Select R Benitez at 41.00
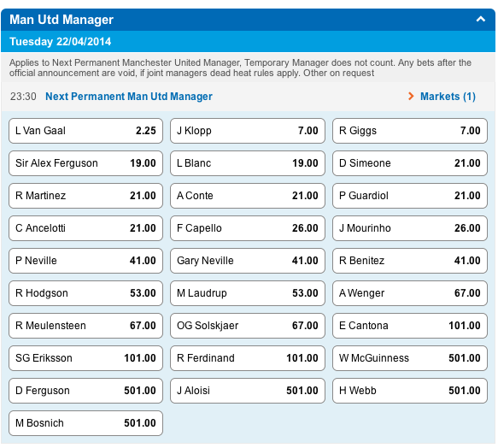The image size is (498, 448). point(410,261)
